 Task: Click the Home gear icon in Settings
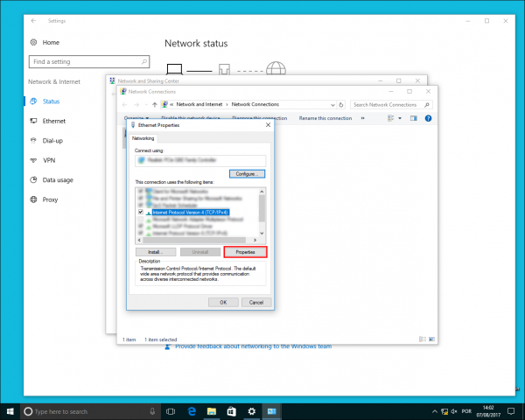click(33, 42)
